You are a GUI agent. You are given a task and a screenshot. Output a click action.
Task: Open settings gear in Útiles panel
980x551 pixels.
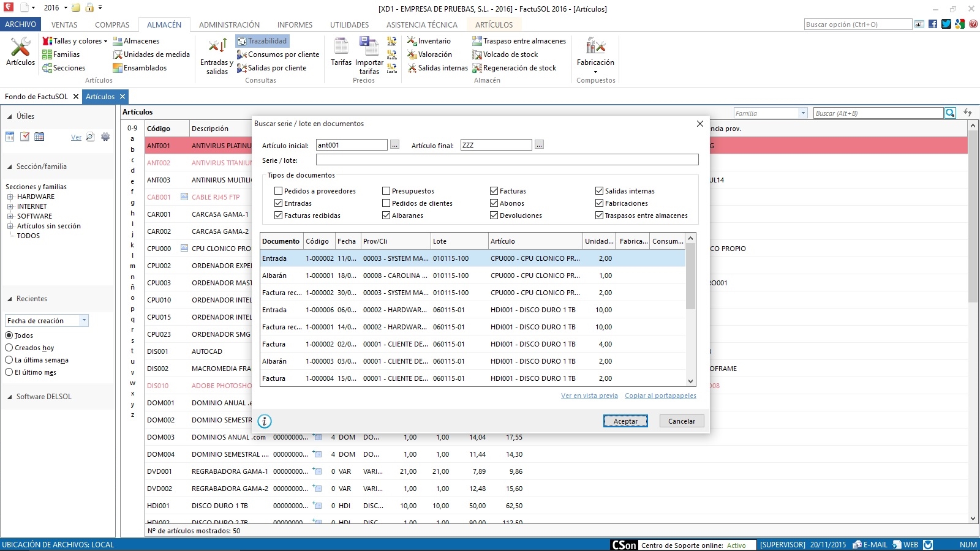click(105, 137)
